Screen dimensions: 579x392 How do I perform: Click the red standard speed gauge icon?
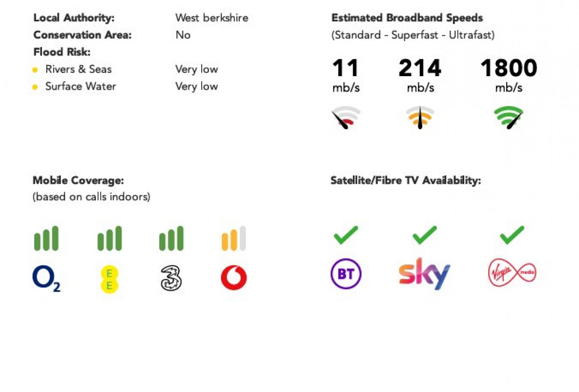(x=346, y=118)
